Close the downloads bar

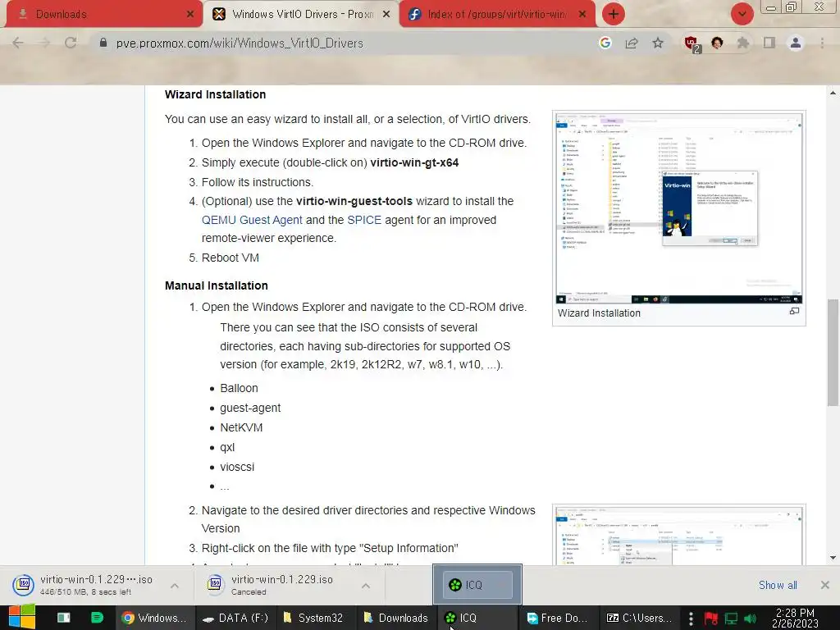point(825,585)
